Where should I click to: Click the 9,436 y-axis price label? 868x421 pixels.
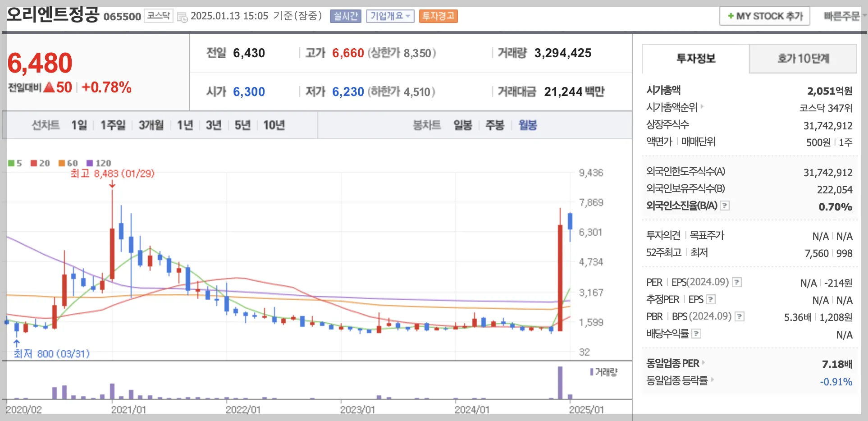pos(591,173)
